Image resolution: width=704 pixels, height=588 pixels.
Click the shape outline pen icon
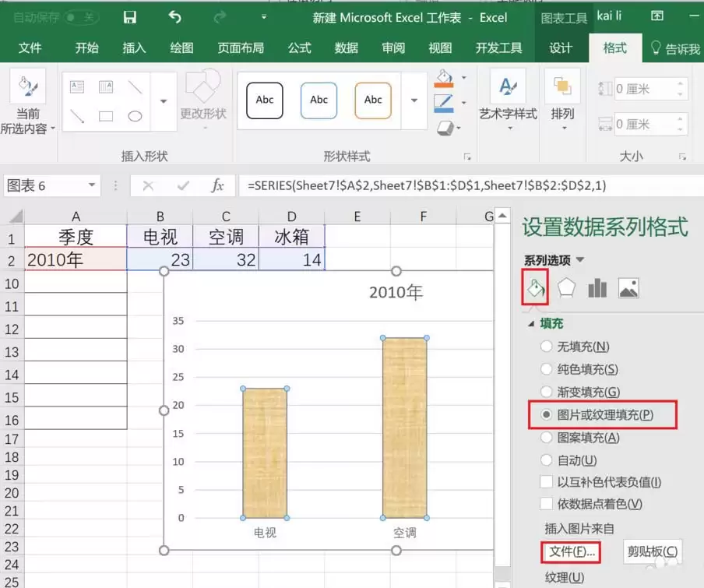[444, 104]
